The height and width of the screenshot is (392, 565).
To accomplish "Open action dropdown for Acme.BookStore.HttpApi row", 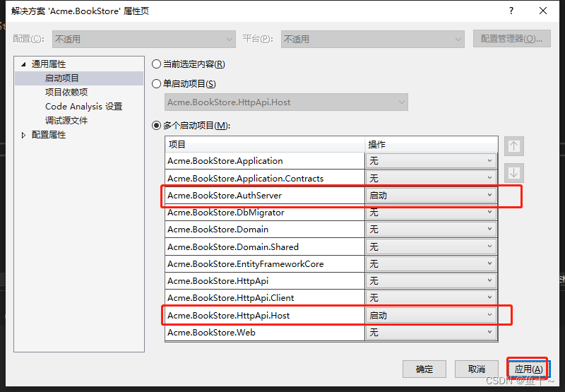I will [431, 280].
